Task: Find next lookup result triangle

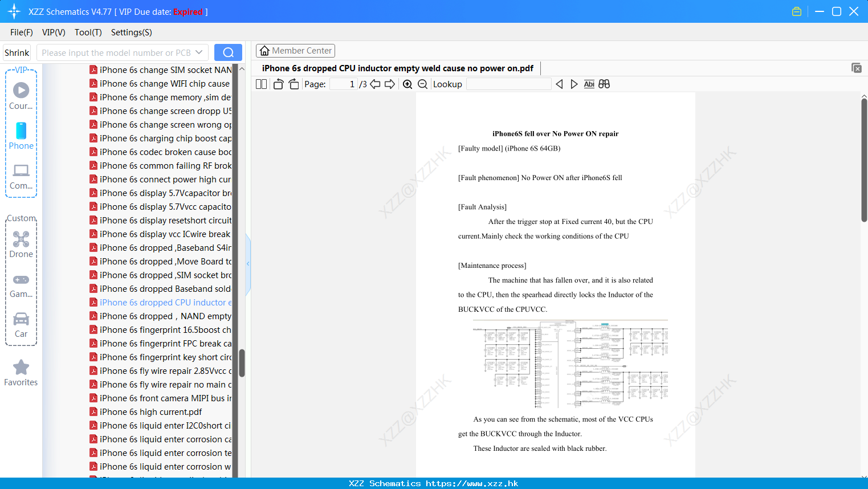Action: click(x=574, y=84)
